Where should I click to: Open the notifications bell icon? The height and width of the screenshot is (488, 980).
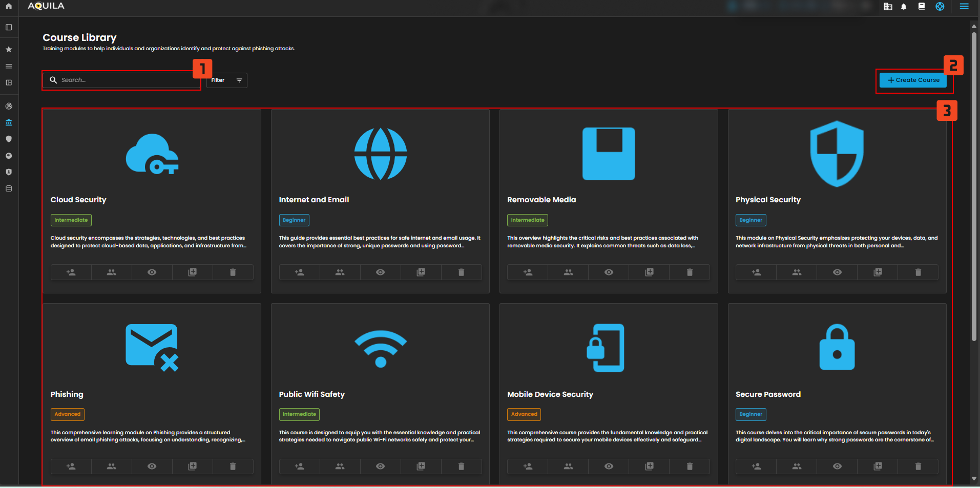904,7
